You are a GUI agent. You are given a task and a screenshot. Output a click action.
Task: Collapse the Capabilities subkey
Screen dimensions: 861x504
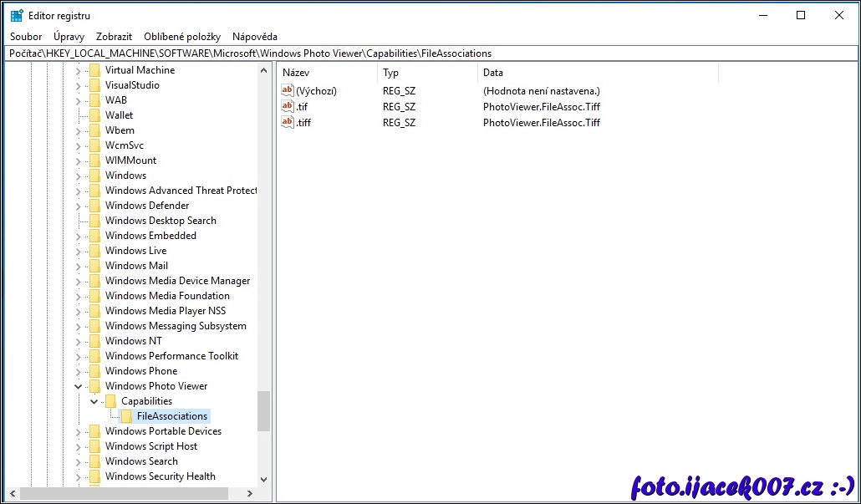(x=94, y=401)
